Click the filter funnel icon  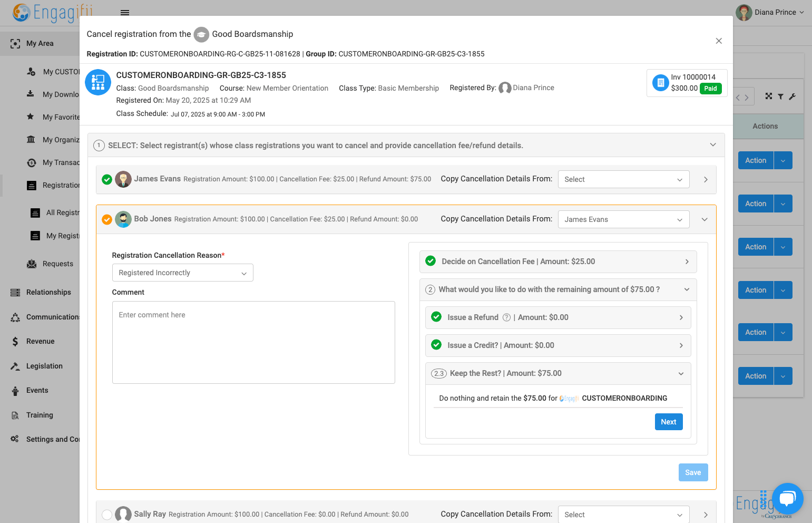click(780, 96)
